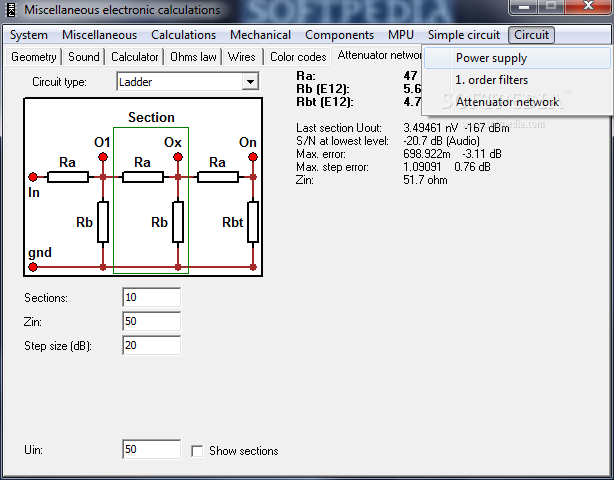Open the Components menu
This screenshot has height=480, width=614.
pyautogui.click(x=340, y=35)
